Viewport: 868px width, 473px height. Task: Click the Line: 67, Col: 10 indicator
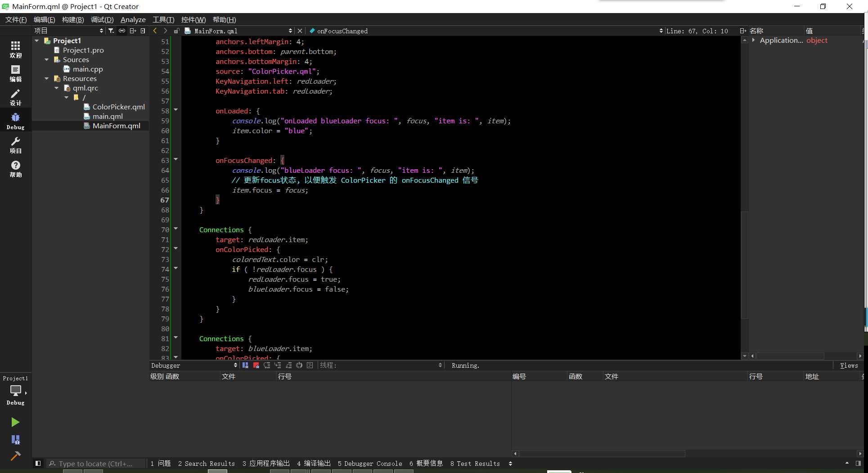pyautogui.click(x=697, y=31)
